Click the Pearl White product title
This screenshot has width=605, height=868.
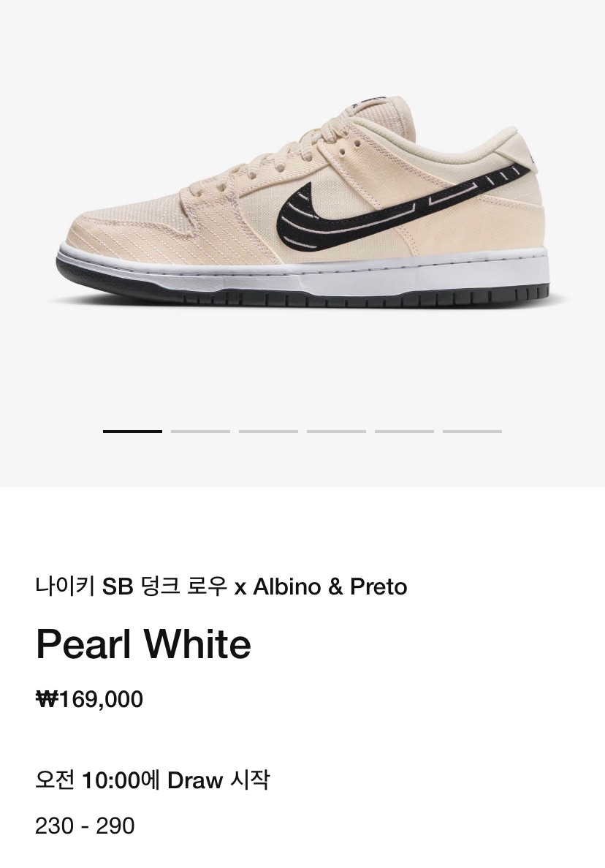(x=143, y=644)
